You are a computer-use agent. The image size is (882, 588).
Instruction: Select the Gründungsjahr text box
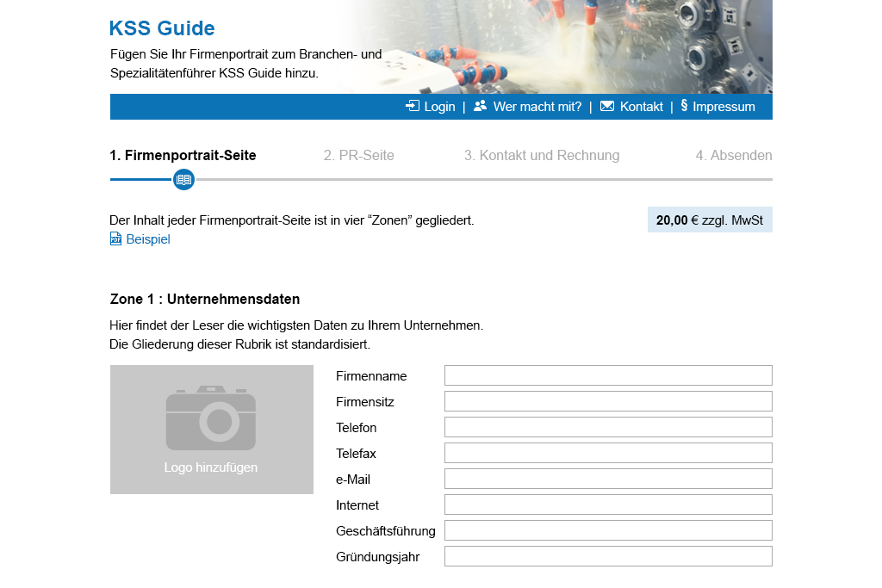click(x=608, y=556)
